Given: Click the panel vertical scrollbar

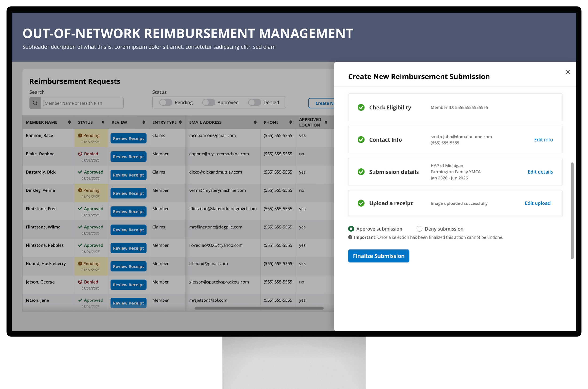Looking at the screenshot, I should click(x=572, y=211).
